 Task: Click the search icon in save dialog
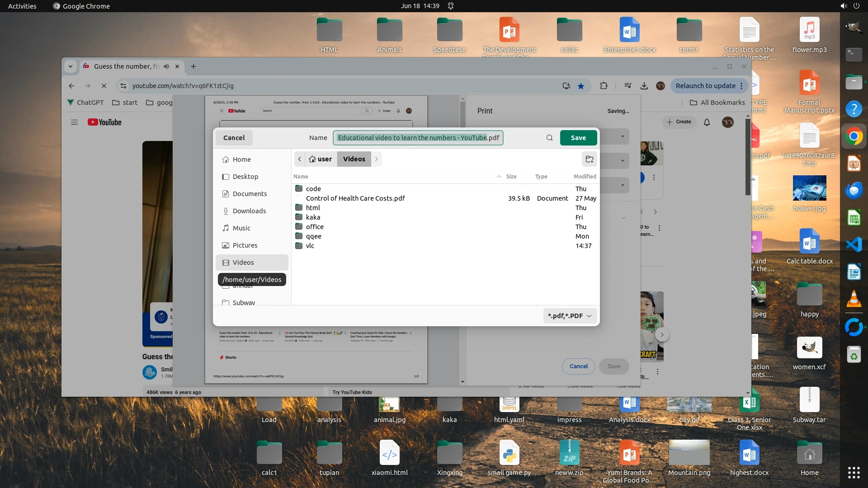[x=549, y=138]
